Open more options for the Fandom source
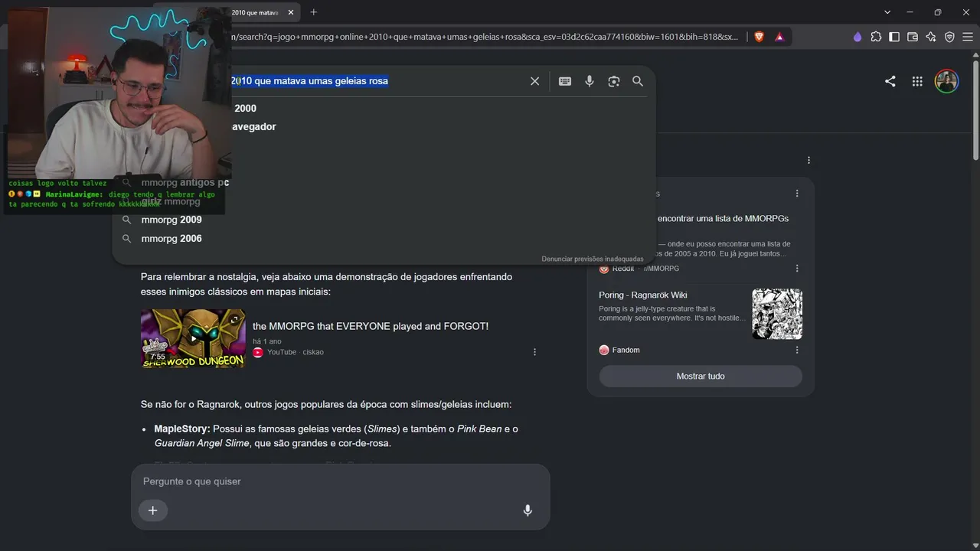Screen dimensions: 980x551 [797, 350]
